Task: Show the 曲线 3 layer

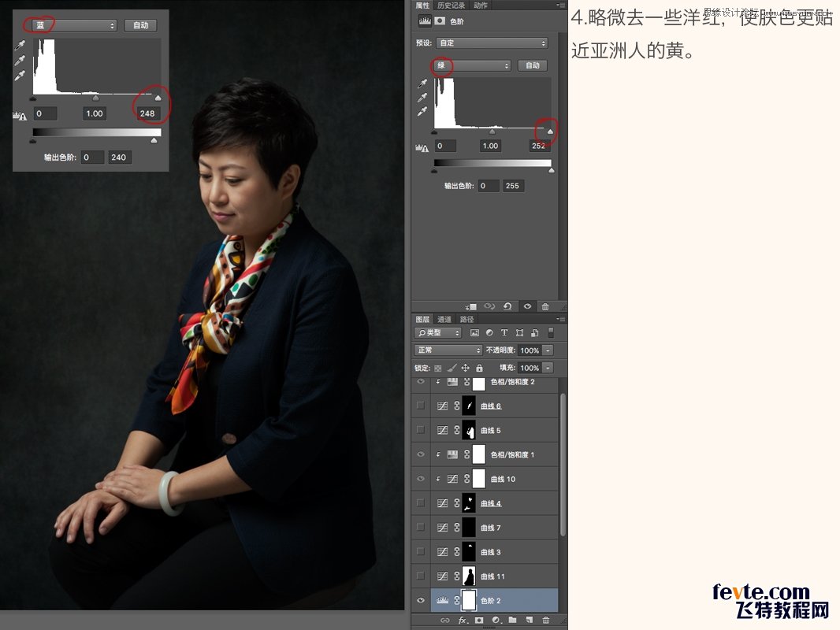Action: [421, 551]
